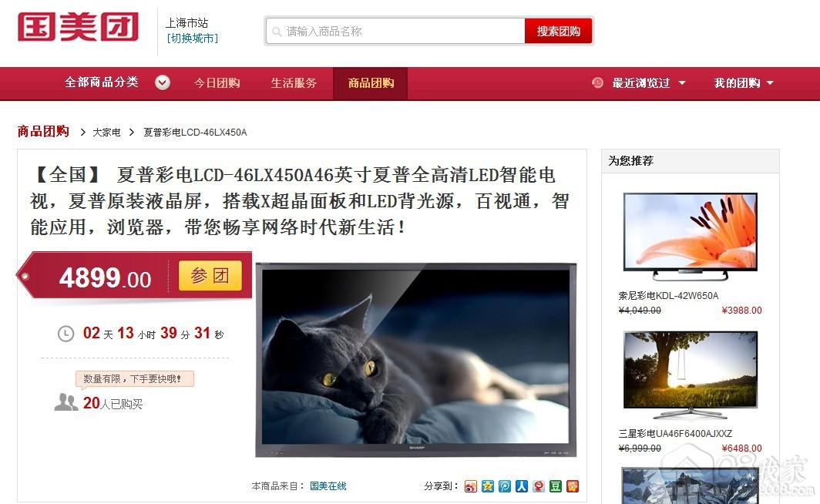Open 国美在线 source link
The width and height of the screenshot is (820, 504).
tap(328, 486)
